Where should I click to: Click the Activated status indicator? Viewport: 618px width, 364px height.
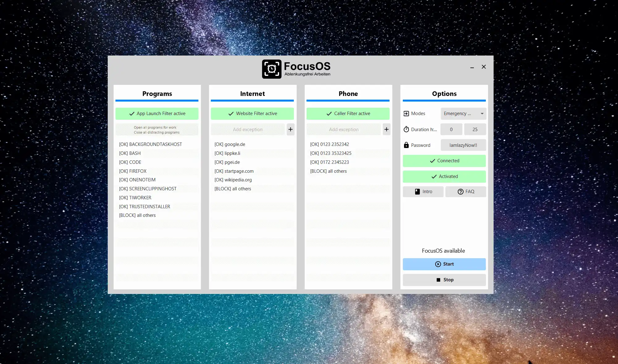[444, 176]
